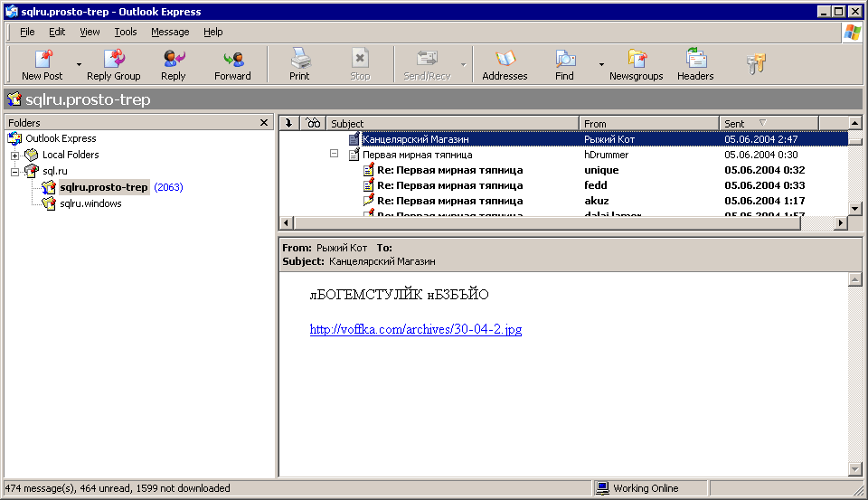Collapse the Первая мирная тяпница thread
868x500 pixels.
(334, 155)
